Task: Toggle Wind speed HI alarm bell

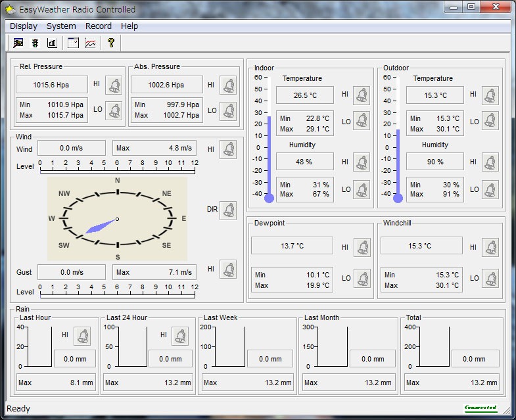Action: [228, 149]
